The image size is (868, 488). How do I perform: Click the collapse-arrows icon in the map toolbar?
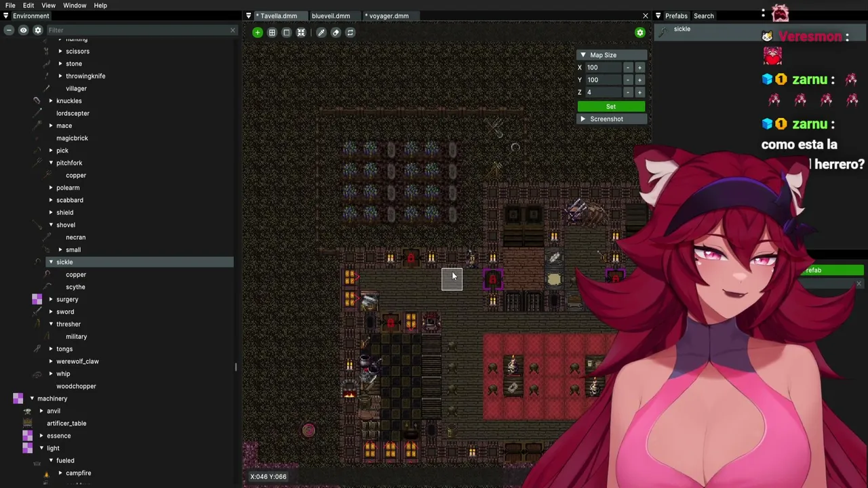point(301,33)
